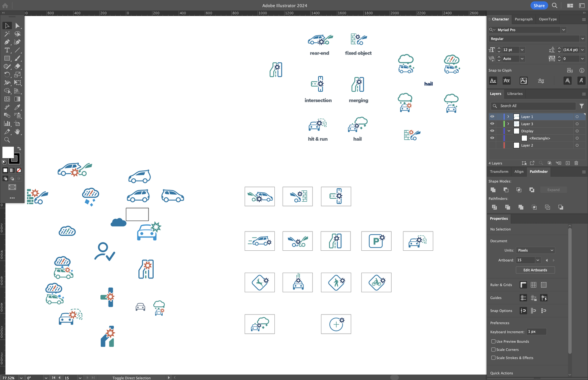Switch to the Align tab

point(519,171)
